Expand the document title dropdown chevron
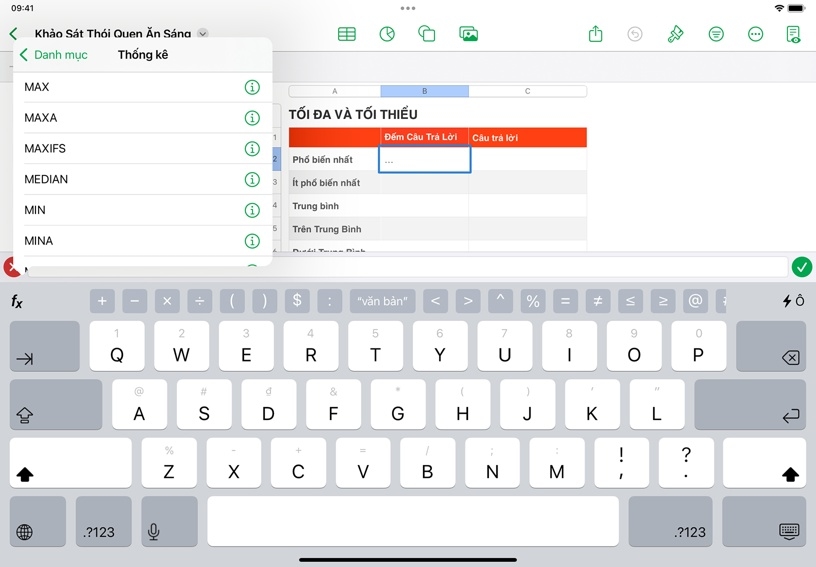Viewport: 816px width, 567px height. (204, 34)
